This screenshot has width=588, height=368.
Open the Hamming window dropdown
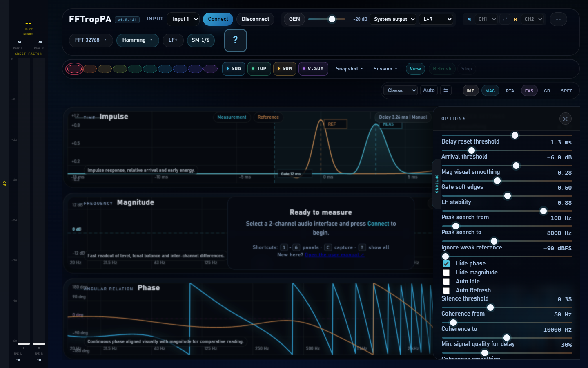point(138,40)
